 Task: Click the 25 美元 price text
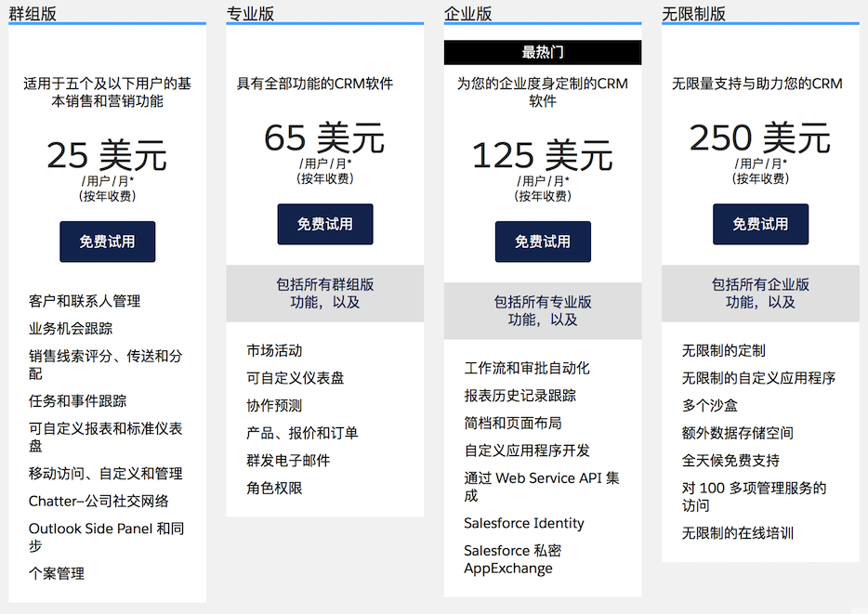click(x=107, y=154)
